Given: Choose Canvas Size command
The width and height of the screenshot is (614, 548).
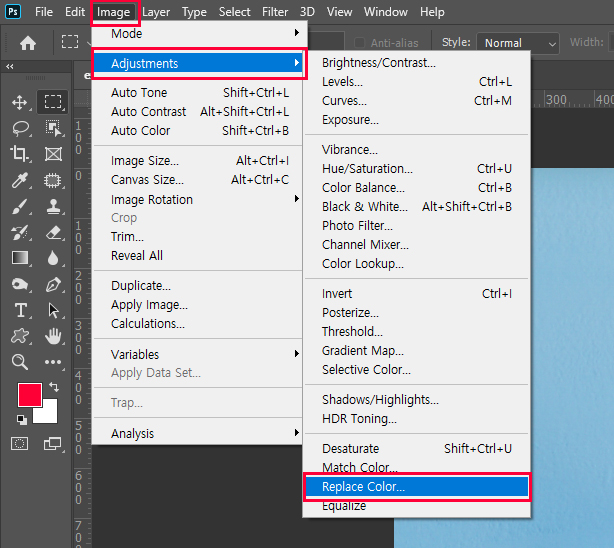Looking at the screenshot, I should 197,179.
